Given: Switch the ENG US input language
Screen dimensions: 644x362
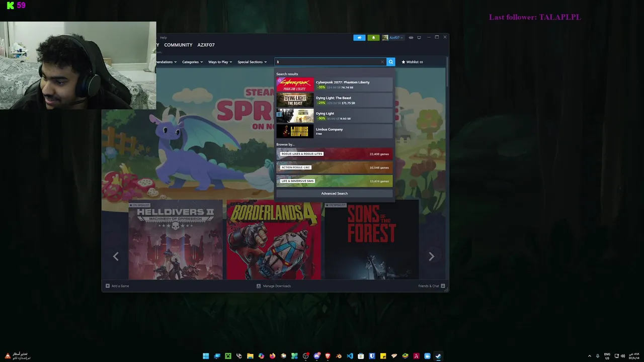Looking at the screenshot, I should pos(607,356).
